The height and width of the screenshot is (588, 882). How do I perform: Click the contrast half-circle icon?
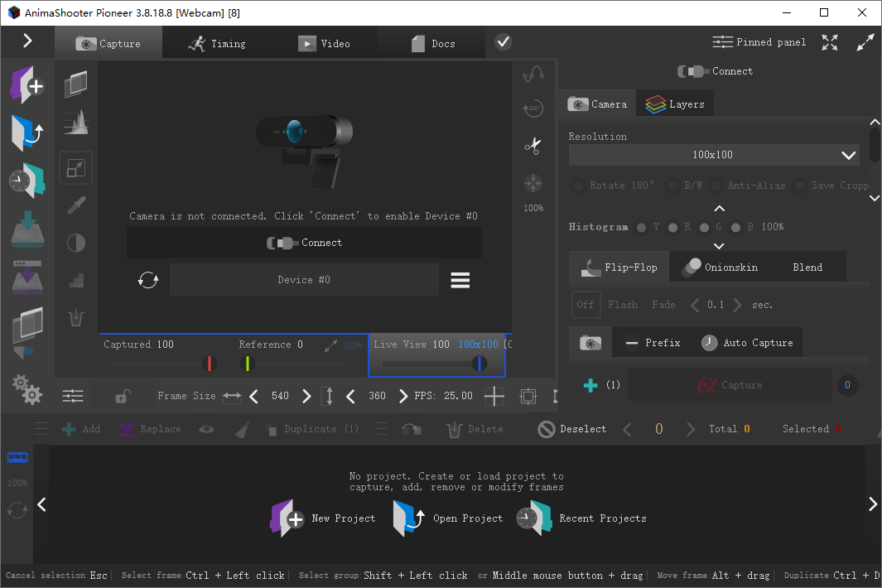click(x=76, y=243)
